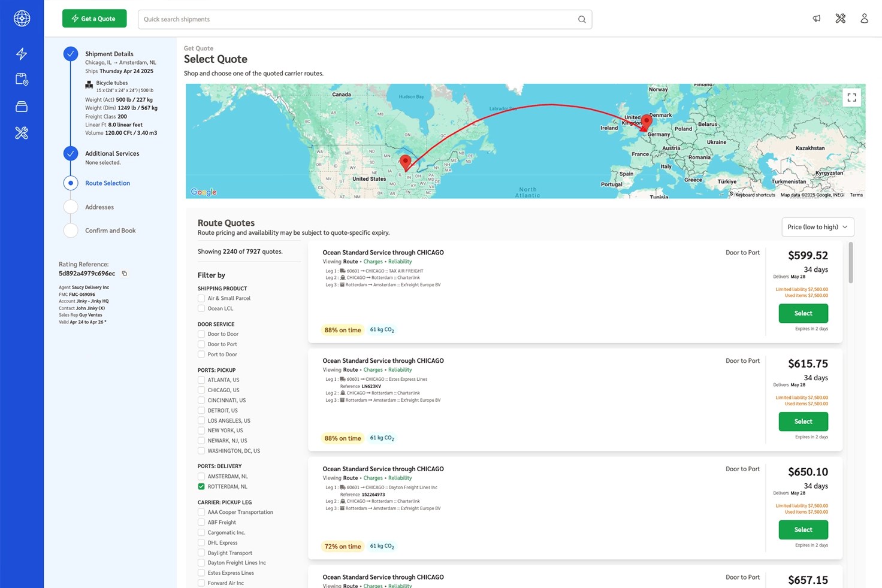Viewport: 882px width, 588px height.
Task: Open Charges link on the $650.10 quote
Action: tap(373, 478)
